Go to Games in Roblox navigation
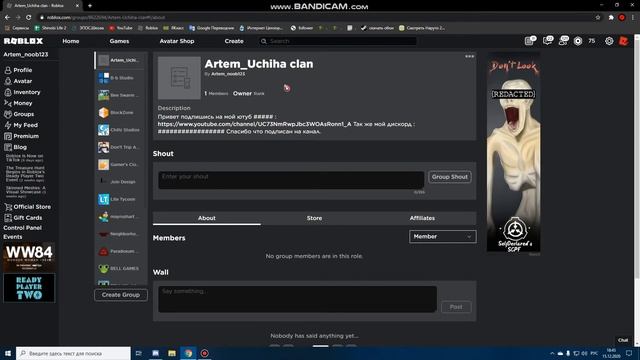This screenshot has width=640, height=360. [x=119, y=41]
